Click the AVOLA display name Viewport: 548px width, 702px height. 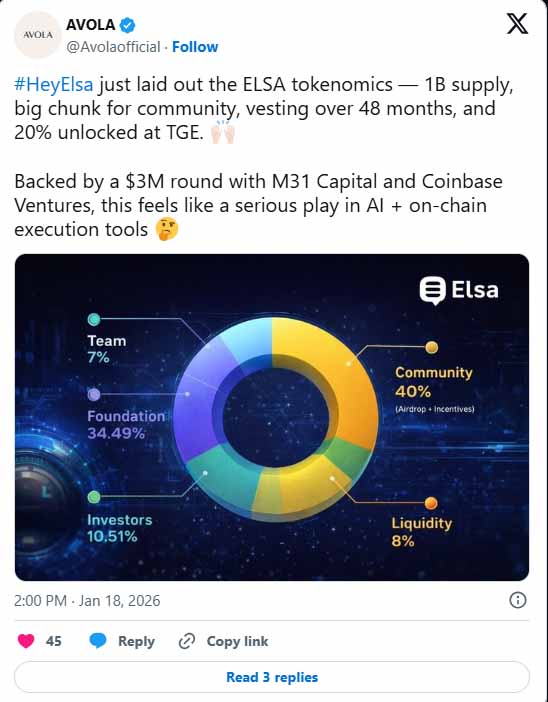(91, 25)
